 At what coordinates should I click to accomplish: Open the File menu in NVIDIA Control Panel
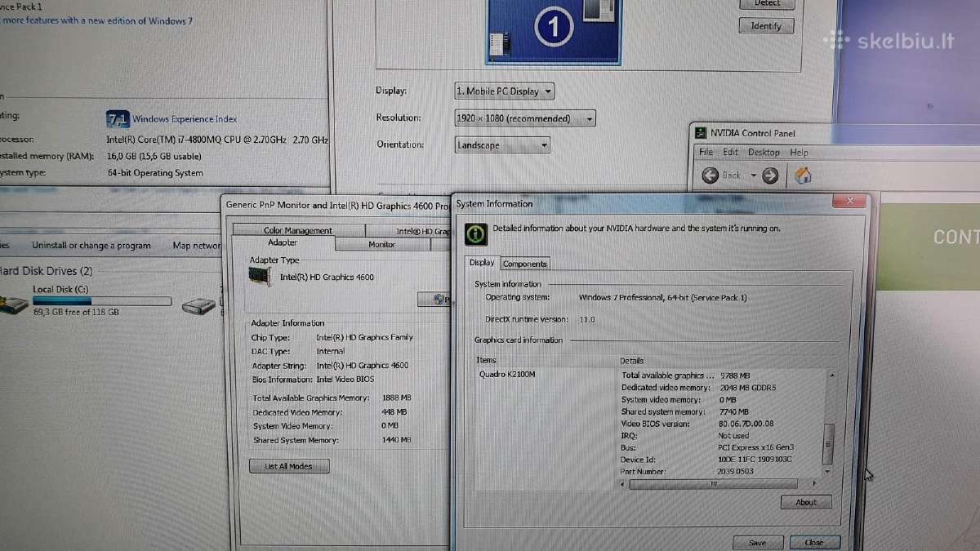pos(706,152)
